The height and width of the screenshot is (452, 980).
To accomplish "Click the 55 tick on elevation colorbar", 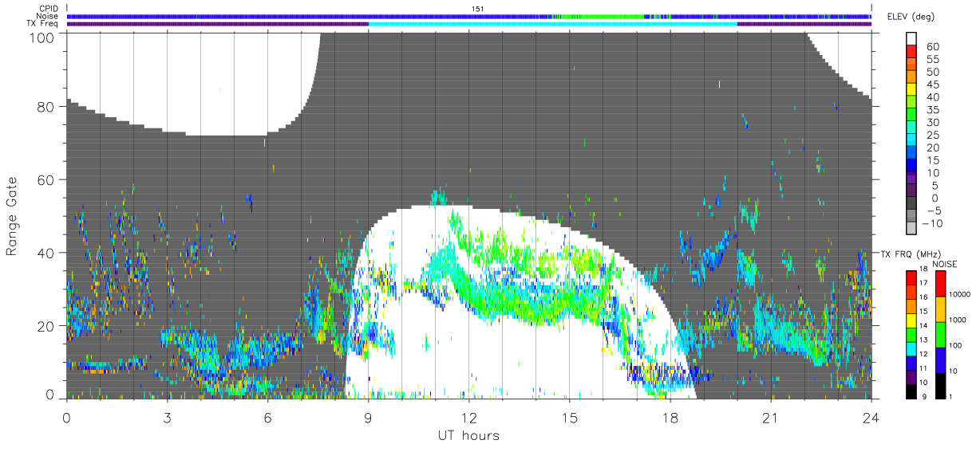I will (x=933, y=60).
